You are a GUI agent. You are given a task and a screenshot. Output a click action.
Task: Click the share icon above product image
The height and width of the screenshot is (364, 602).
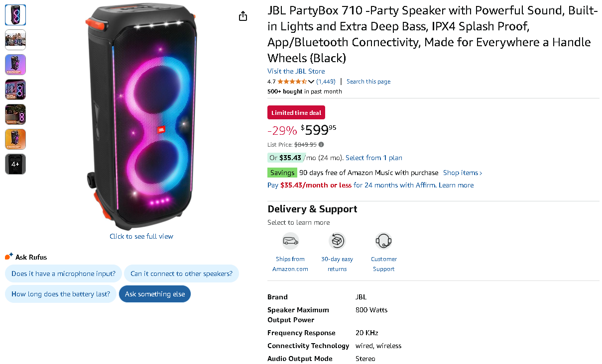coord(243,16)
